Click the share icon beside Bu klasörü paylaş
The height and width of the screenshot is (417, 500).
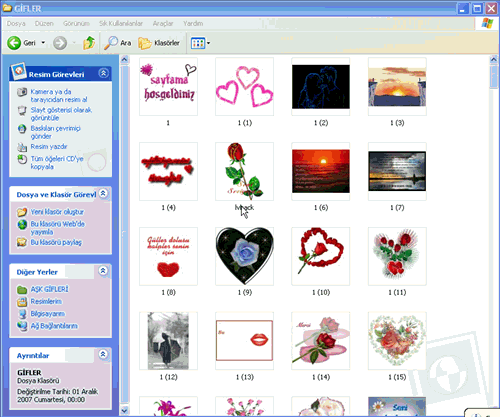pyautogui.click(x=22, y=242)
